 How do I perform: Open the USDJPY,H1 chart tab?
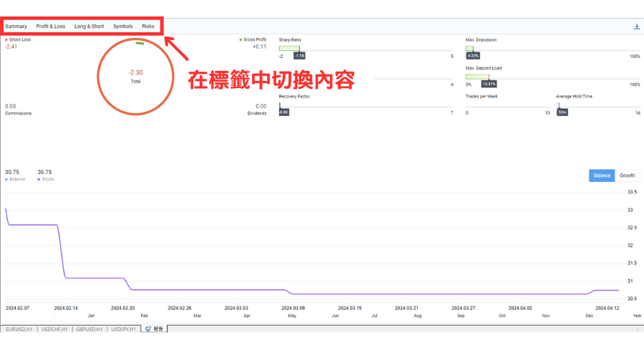click(x=125, y=329)
